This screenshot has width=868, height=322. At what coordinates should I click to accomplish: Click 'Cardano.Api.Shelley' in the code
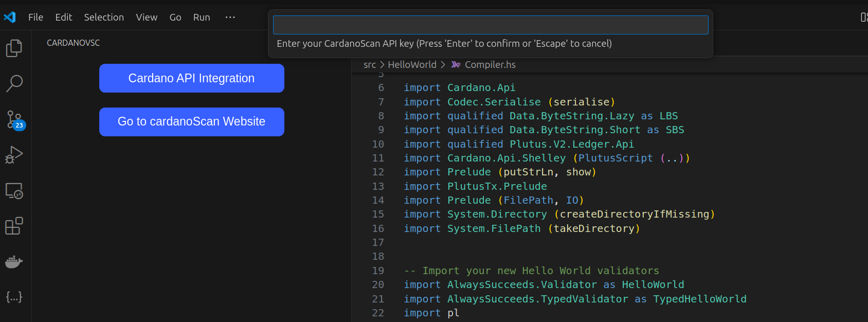pos(507,158)
